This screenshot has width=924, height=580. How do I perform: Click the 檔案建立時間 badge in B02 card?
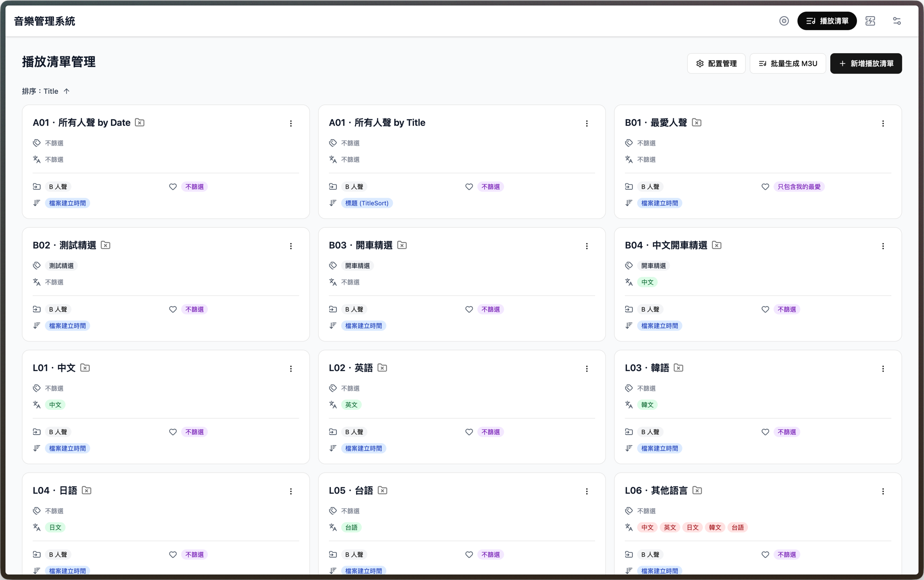pos(67,326)
